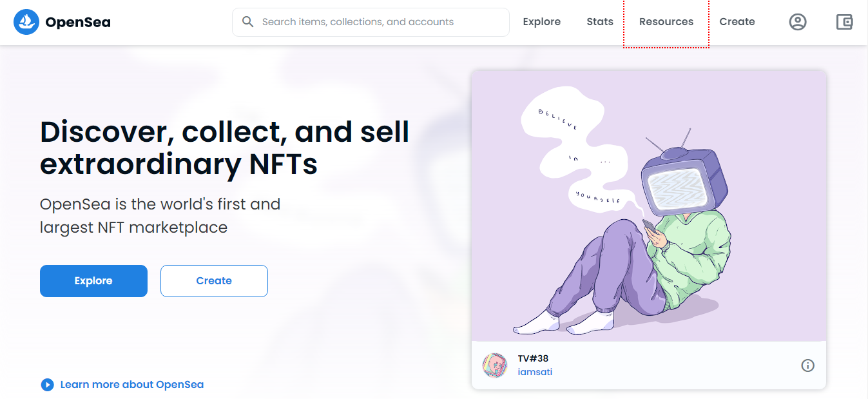Viewport: 868px width, 399px height.
Task: Open the account profile icon
Action: coord(798,22)
